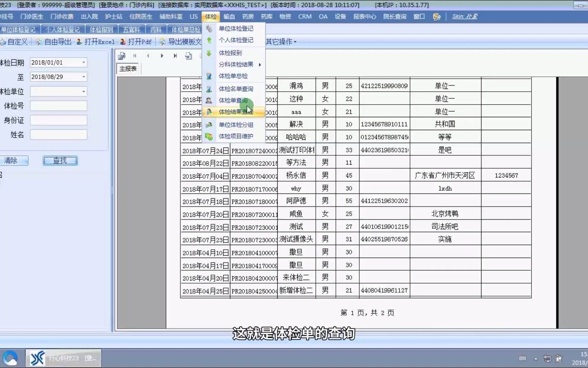
Task: Click the 身份证 input field
Action: click(59, 120)
